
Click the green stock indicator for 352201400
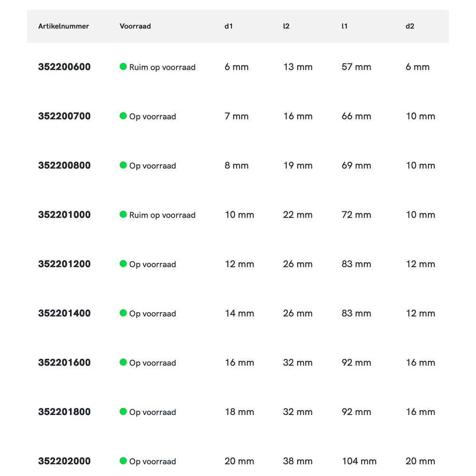click(123, 313)
